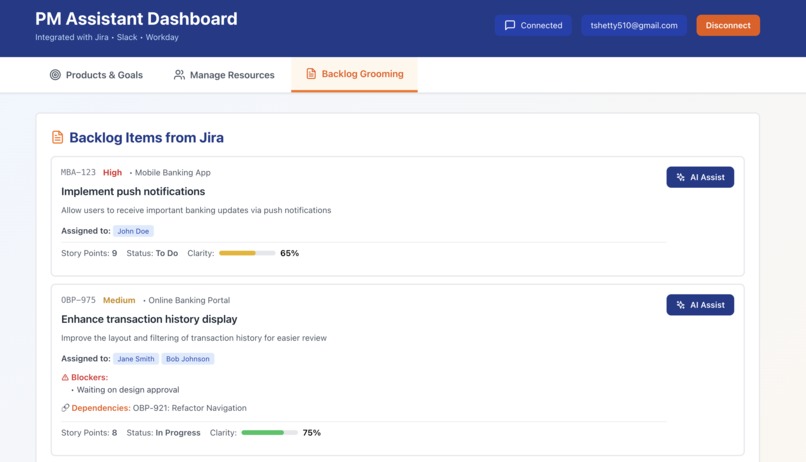This screenshot has width=806, height=462.
Task: Click the Mobile Banking App project label
Action: point(173,173)
